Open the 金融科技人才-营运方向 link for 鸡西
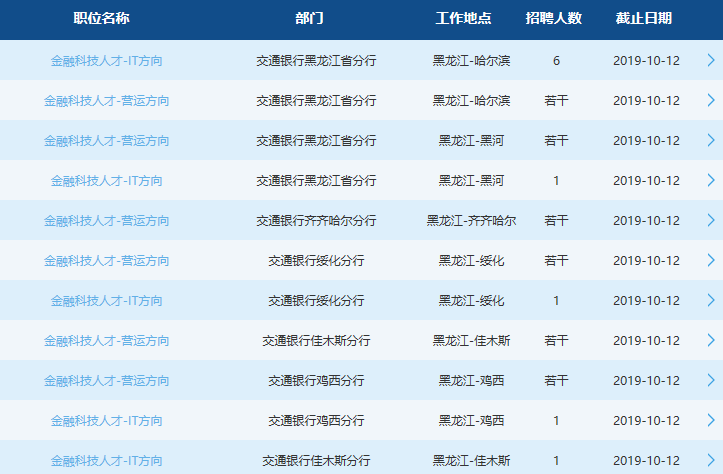This screenshot has width=723, height=474. coord(107,381)
